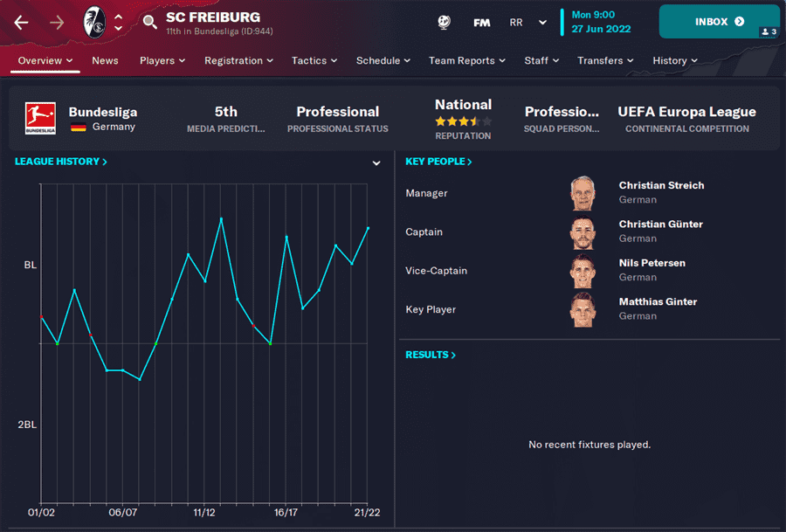Open the world globe icon
Screen dimensions: 786x532
(444, 23)
